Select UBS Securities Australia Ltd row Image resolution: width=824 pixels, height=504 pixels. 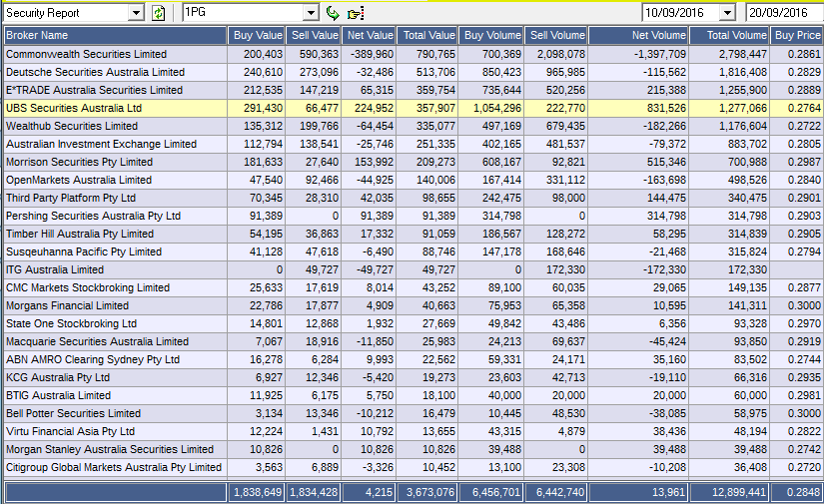tap(412, 108)
